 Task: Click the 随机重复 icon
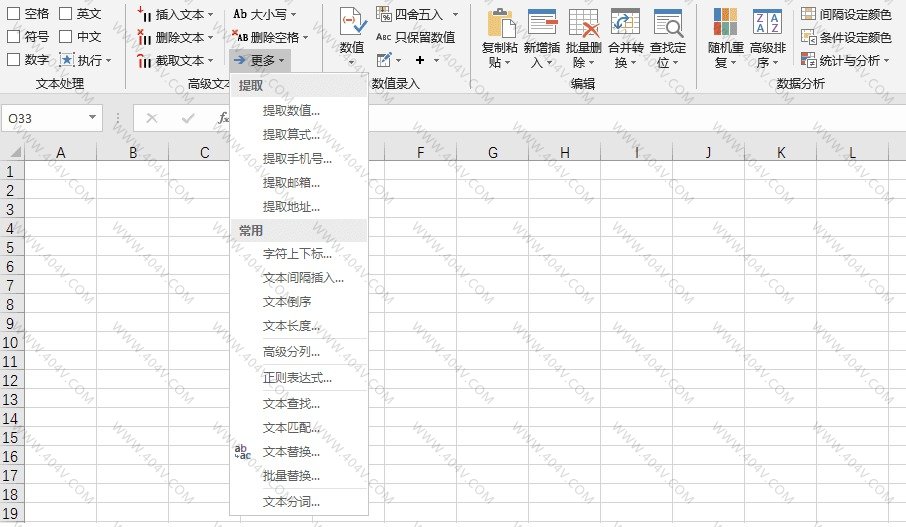click(724, 24)
